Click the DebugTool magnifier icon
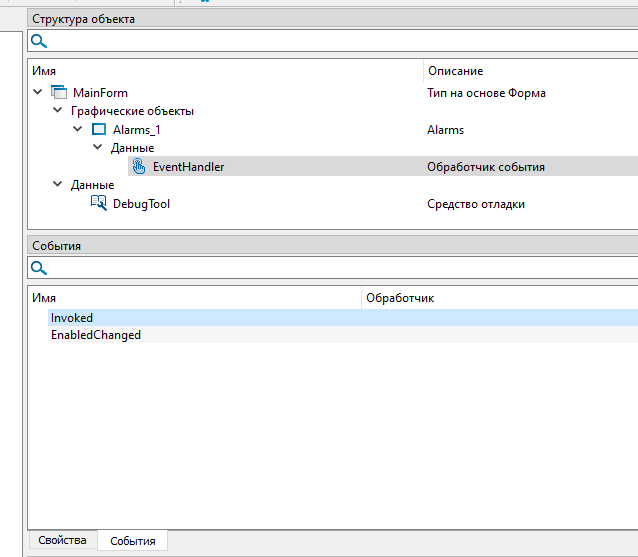Screen dimensions: 638x557 pyautogui.click(x=98, y=204)
